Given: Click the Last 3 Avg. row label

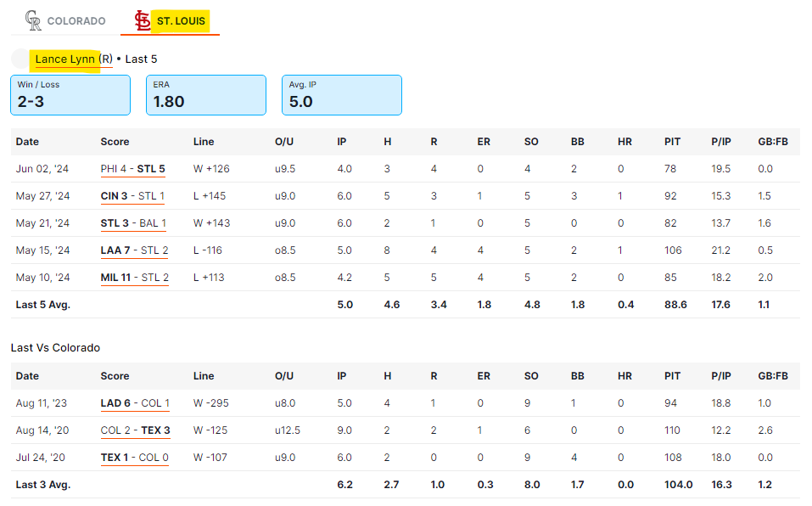Looking at the screenshot, I should tap(43, 485).
